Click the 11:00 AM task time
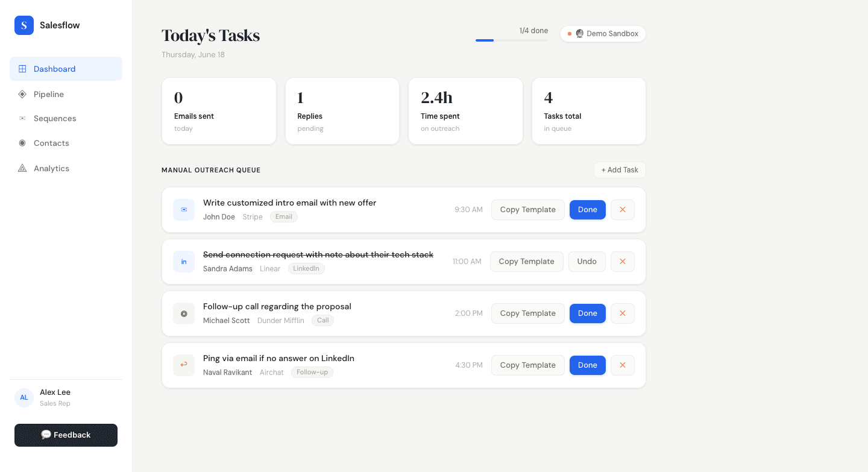Viewport: 868px width, 472px height. (x=467, y=262)
